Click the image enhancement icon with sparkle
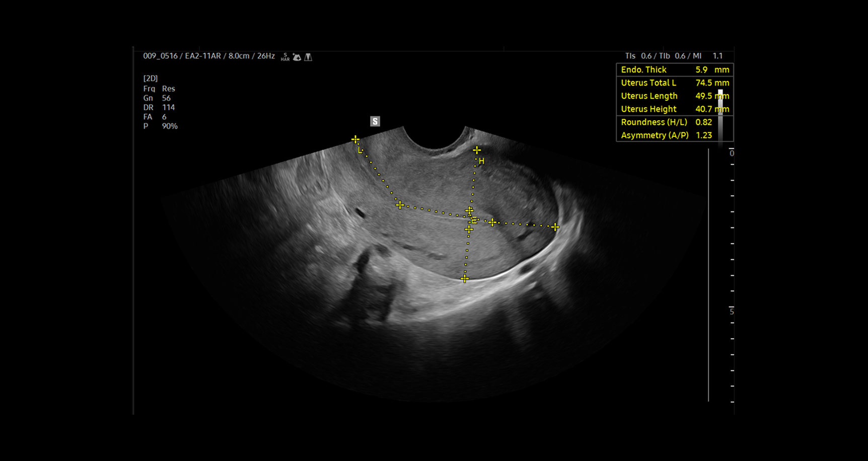 click(x=297, y=57)
